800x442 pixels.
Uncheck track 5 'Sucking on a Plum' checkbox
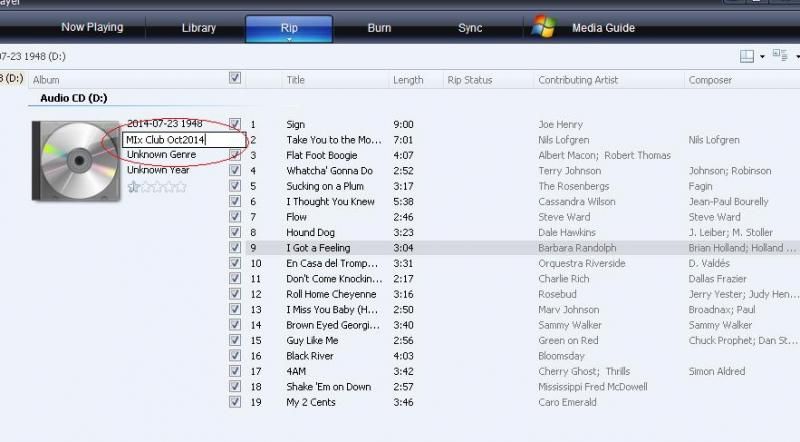(235, 186)
